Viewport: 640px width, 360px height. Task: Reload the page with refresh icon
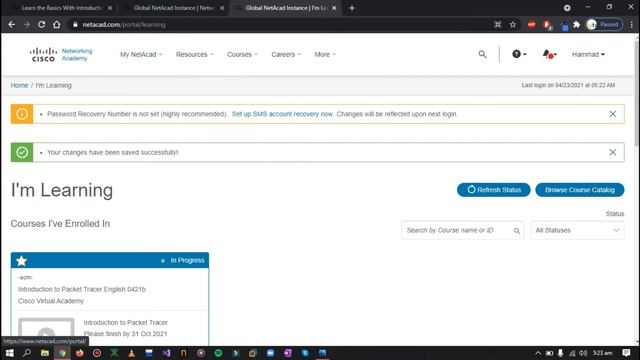42,24
